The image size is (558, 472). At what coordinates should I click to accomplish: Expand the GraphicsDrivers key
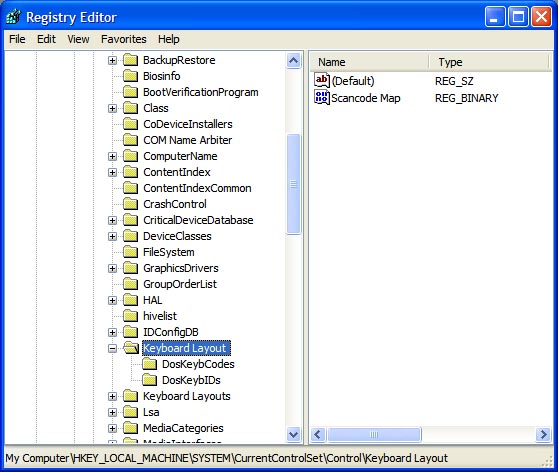112,268
